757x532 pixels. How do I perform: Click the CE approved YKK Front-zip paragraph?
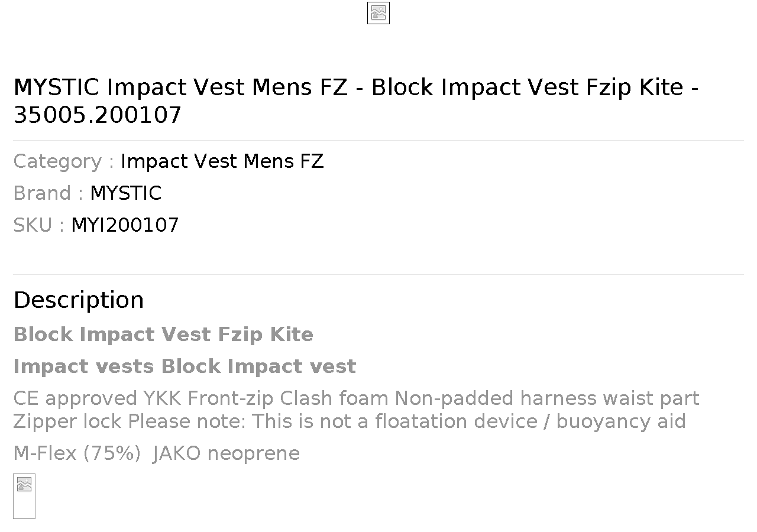click(x=356, y=410)
